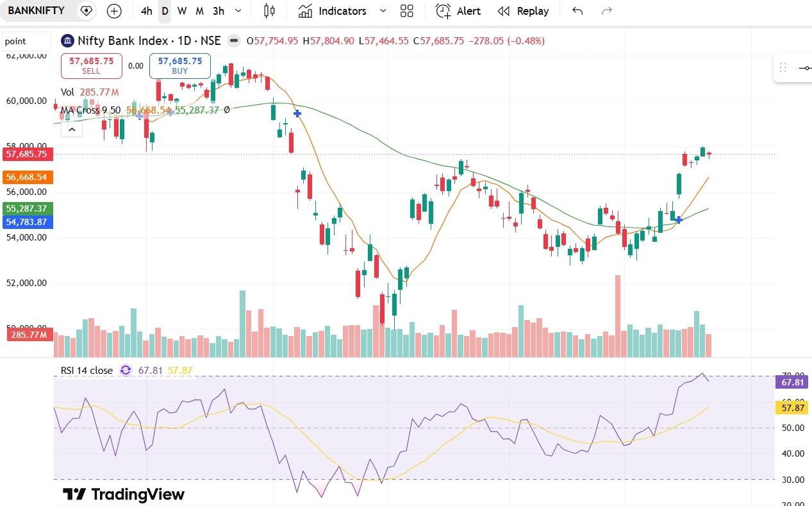Open the layout setup grid icon

(x=406, y=11)
